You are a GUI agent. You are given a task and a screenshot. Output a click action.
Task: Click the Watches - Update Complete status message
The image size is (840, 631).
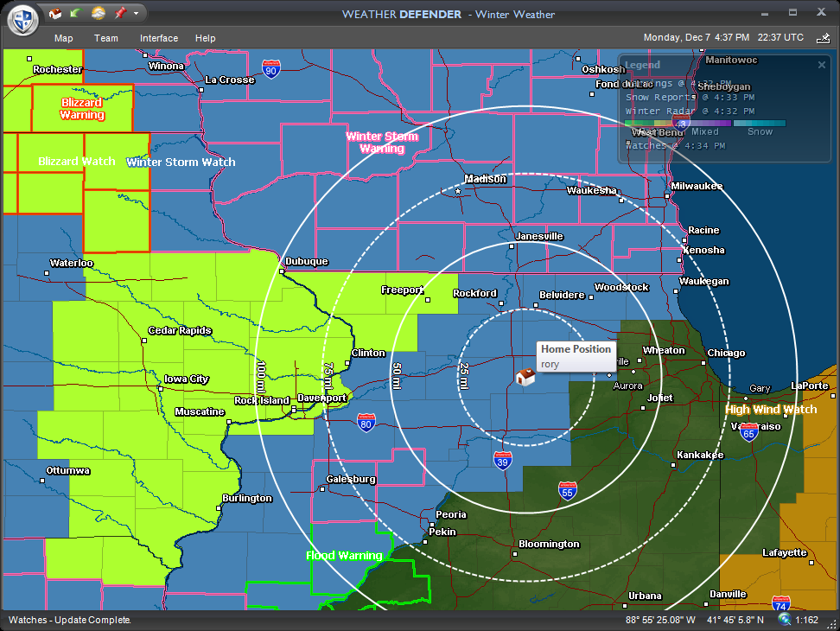(70, 620)
